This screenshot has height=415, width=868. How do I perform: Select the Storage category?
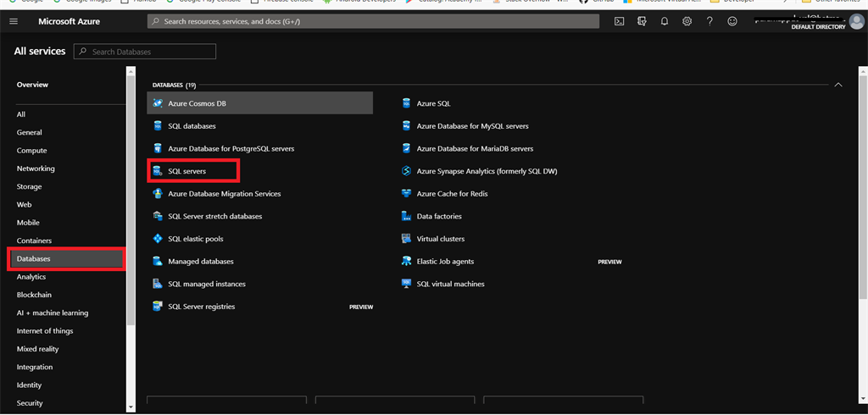tap(30, 186)
